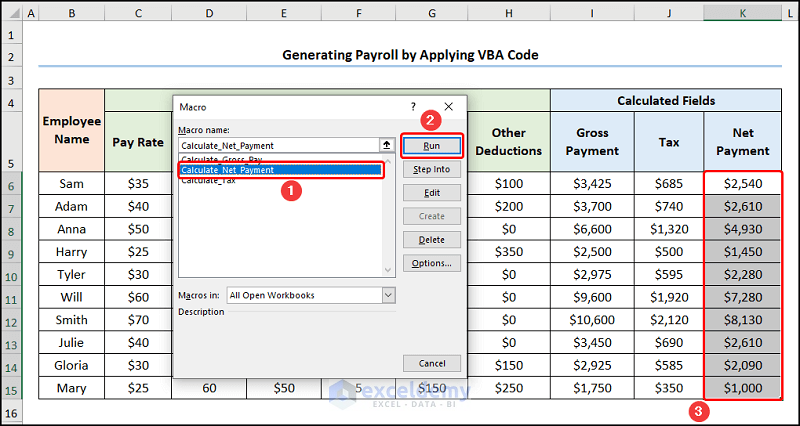800x426 pixels.
Task: Close the Macro dialog with X
Action: coord(448,107)
